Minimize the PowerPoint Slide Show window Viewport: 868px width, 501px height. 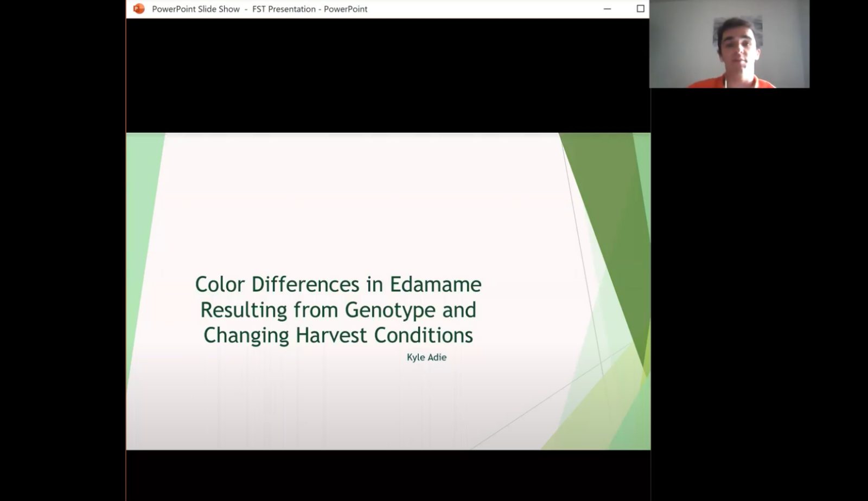tap(607, 9)
